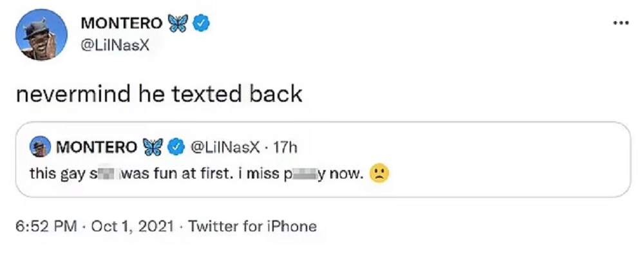Click the verified badge in quoted tweet
The width and height of the screenshot is (644, 257).
(x=176, y=147)
